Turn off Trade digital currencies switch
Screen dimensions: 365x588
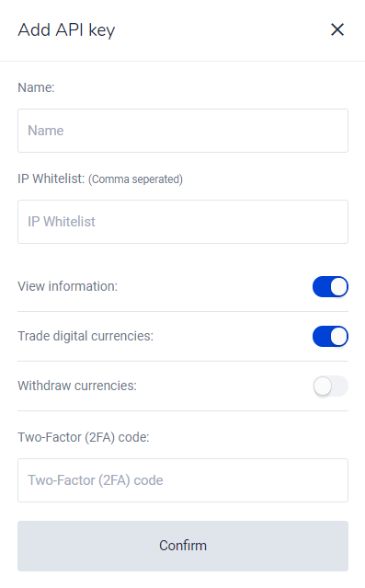331,337
